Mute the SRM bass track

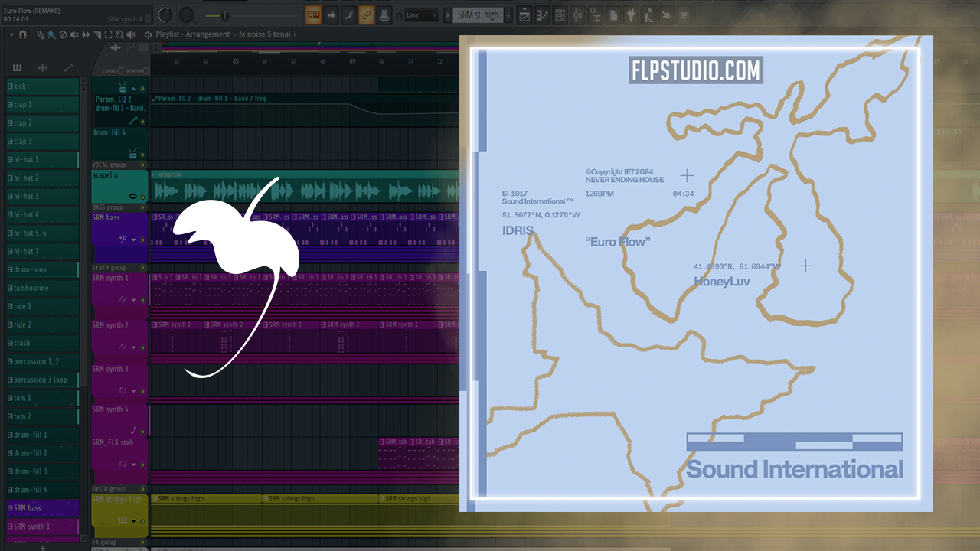(x=142, y=240)
